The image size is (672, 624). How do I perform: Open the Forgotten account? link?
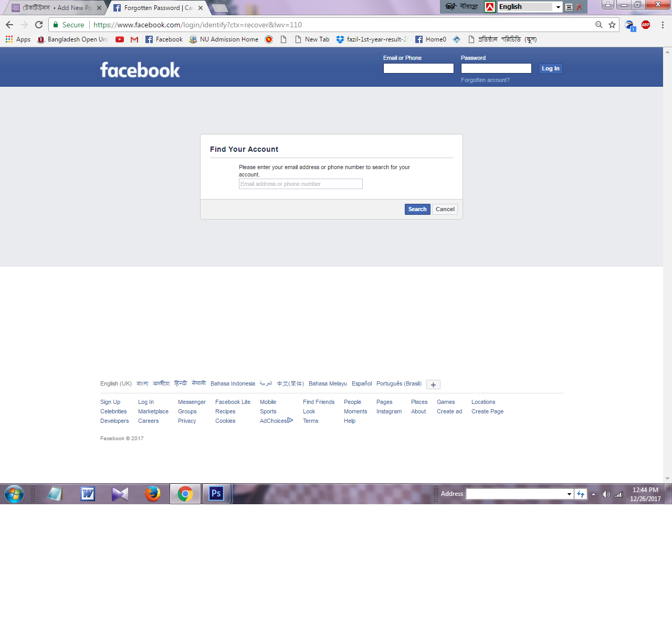pos(485,80)
